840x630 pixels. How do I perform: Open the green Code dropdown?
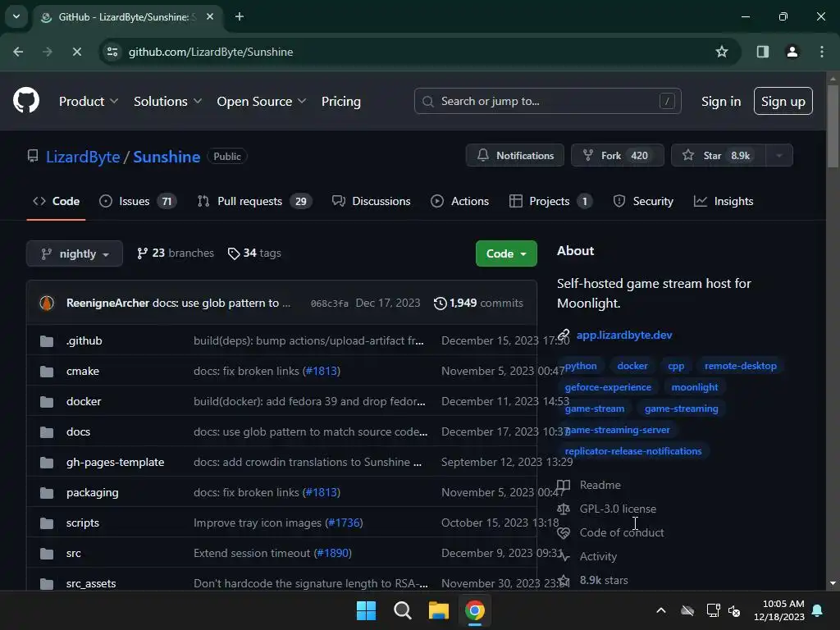(x=506, y=253)
